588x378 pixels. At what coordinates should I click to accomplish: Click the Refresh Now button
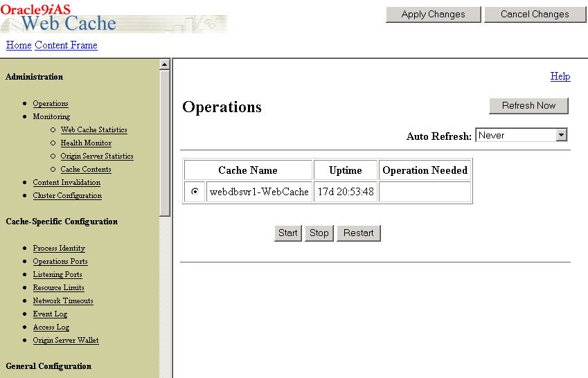(x=528, y=106)
